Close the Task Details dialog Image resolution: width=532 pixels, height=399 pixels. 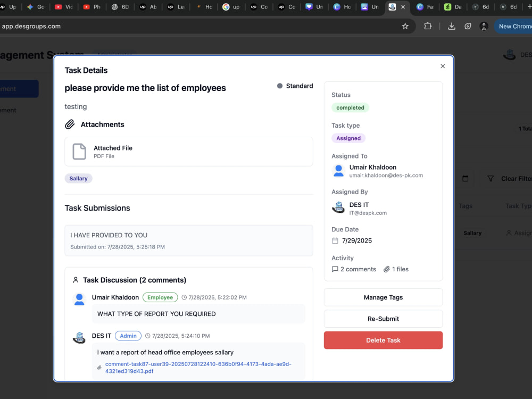click(443, 66)
